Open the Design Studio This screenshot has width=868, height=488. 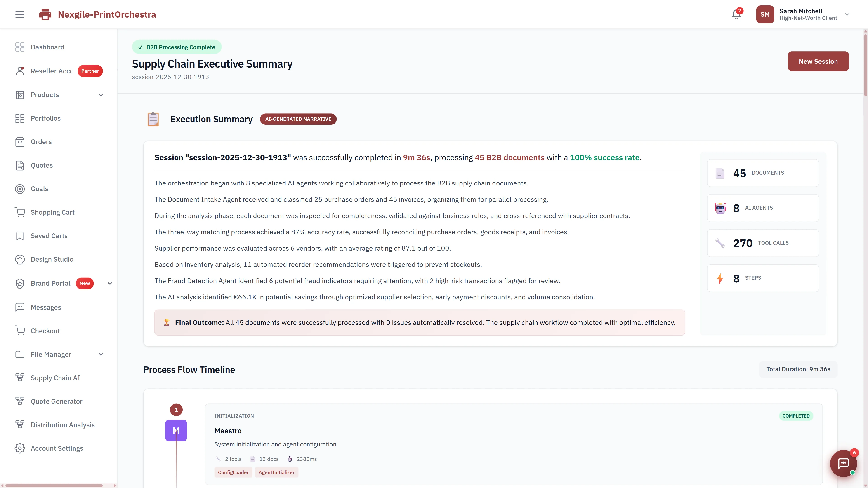pyautogui.click(x=52, y=259)
